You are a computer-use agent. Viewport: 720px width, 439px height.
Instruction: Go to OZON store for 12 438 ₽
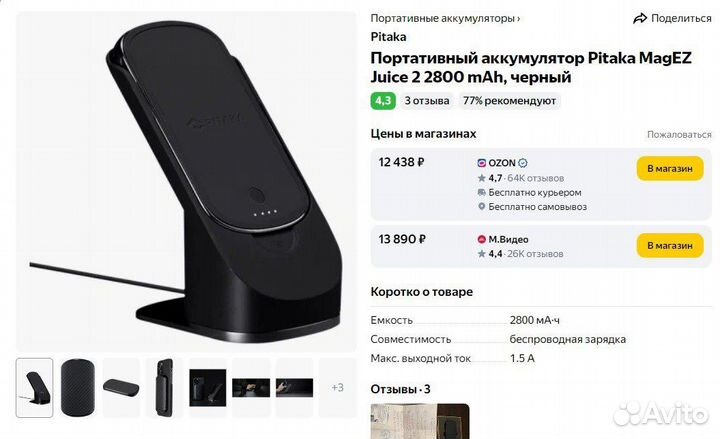tap(670, 169)
